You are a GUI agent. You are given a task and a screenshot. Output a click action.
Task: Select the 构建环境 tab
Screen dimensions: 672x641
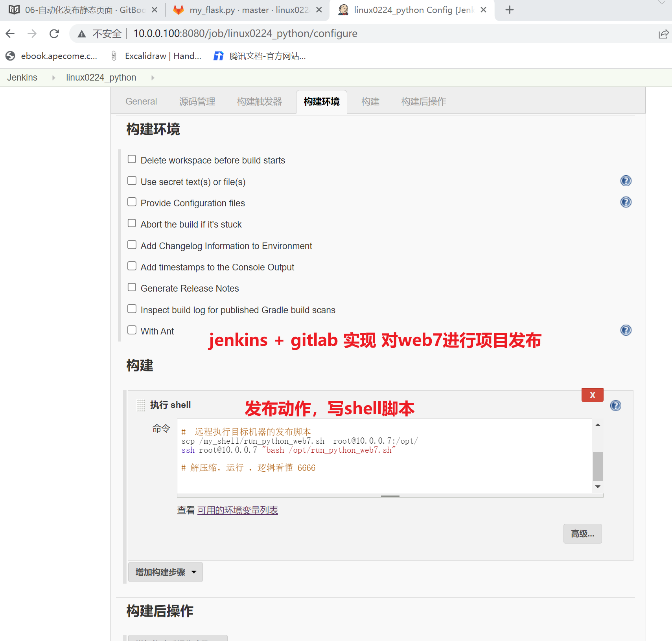pos(322,102)
